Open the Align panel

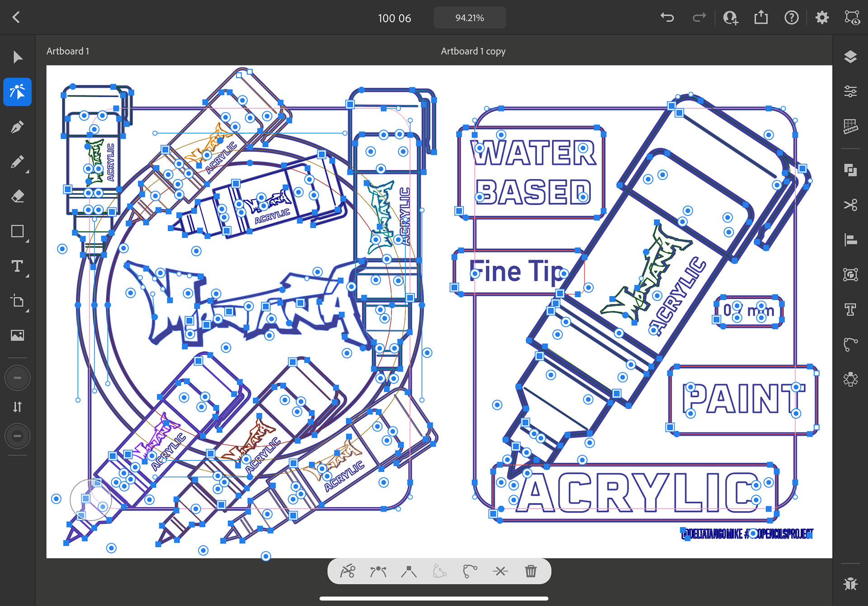[x=850, y=240]
